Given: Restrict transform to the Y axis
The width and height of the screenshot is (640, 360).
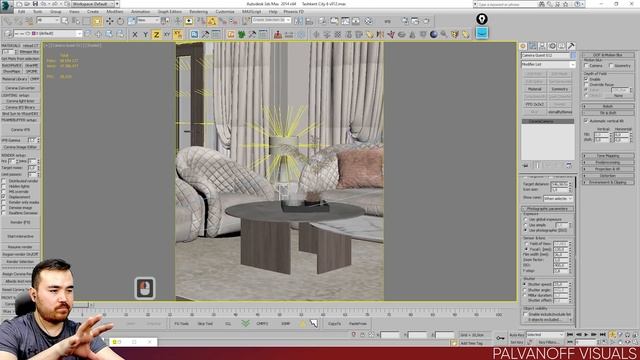Looking at the screenshot, I should [x=145, y=35].
